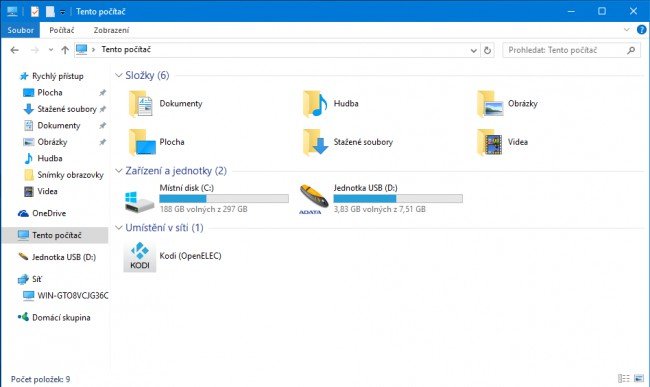Open the Kodi (OpenELEC) network location icon
This screenshot has width=650, height=387.
pyautogui.click(x=140, y=257)
